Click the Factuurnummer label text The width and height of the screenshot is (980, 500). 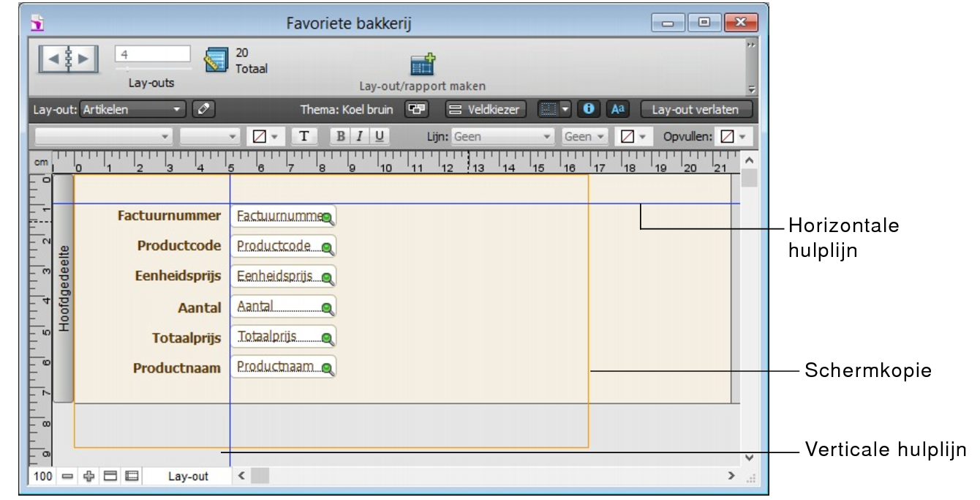tap(169, 216)
